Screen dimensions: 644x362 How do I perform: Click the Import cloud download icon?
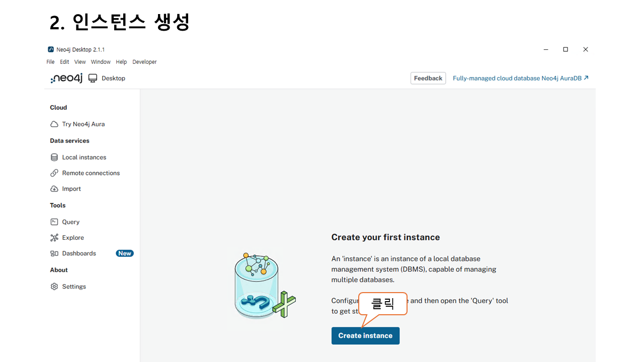click(54, 189)
